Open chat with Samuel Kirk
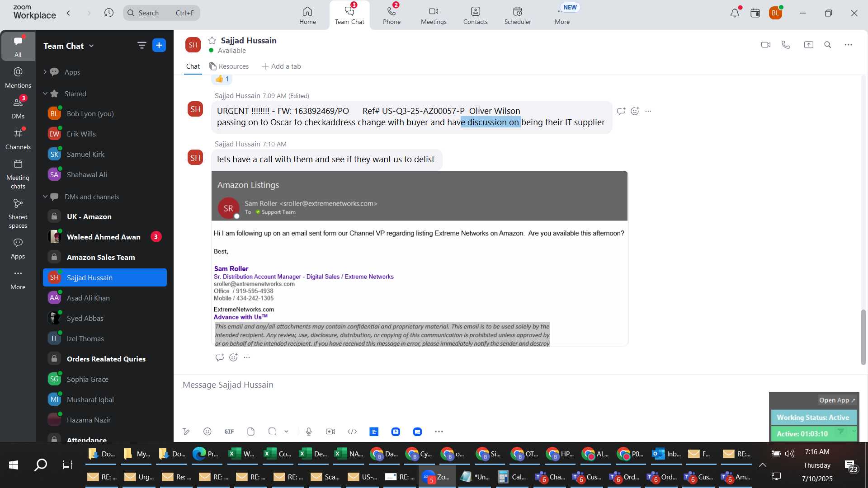This screenshot has height=488, width=868. 105,154
